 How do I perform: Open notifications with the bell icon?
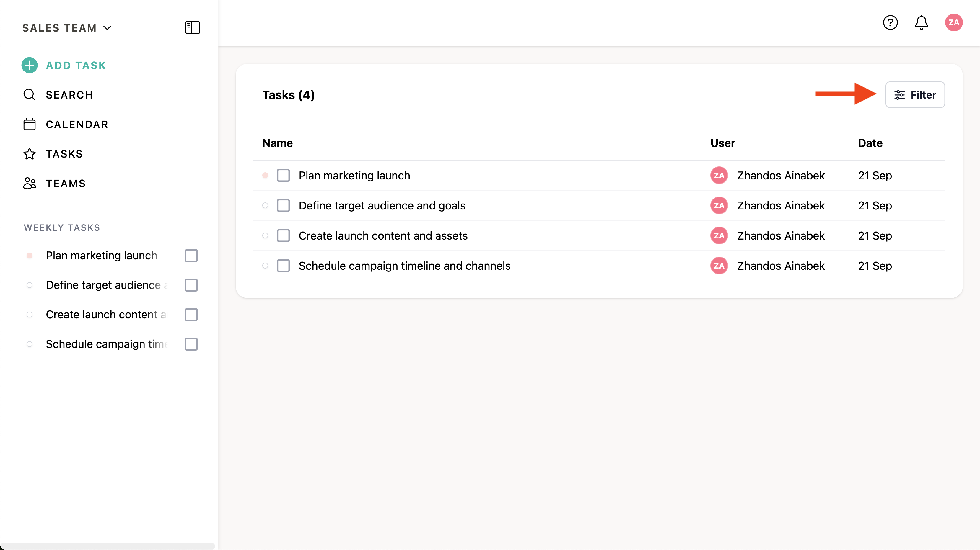point(921,22)
